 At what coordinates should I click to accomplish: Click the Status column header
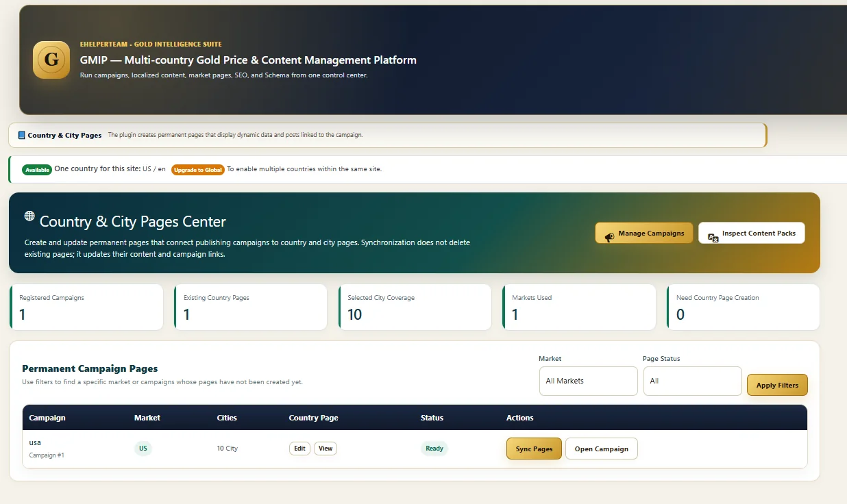(x=432, y=418)
